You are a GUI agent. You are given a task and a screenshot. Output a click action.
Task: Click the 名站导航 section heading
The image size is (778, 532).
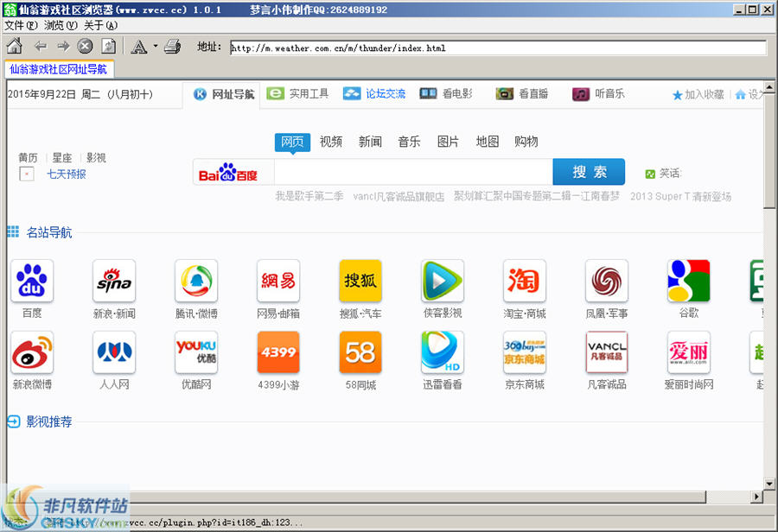click(x=49, y=232)
